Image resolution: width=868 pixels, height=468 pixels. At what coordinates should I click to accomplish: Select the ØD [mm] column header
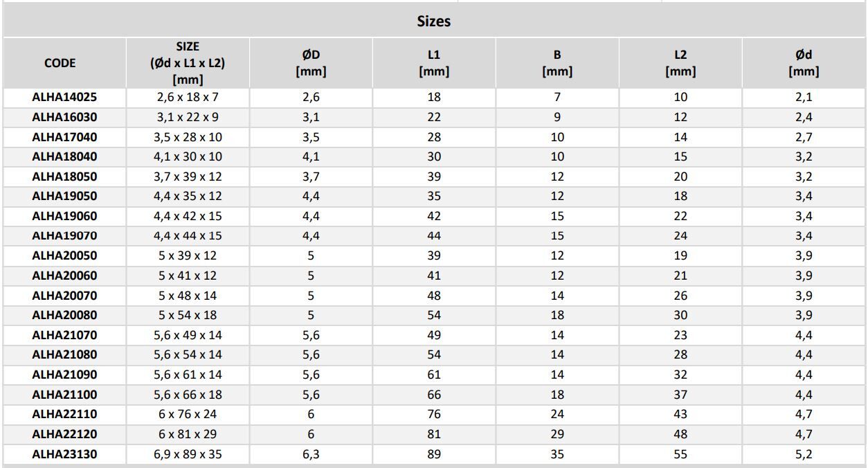point(311,63)
